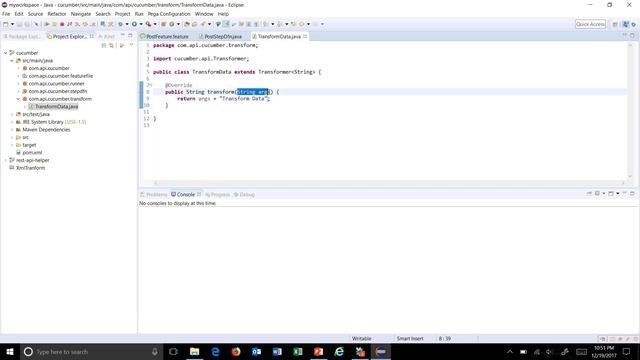Image resolution: width=640 pixels, height=360 pixels.
Task: Toggle Link with Editor in Project Explorer
Action: [111, 45]
